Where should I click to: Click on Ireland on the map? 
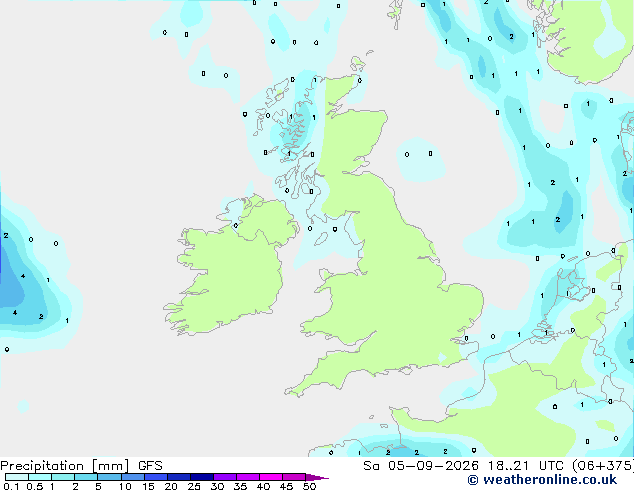pos(230,275)
